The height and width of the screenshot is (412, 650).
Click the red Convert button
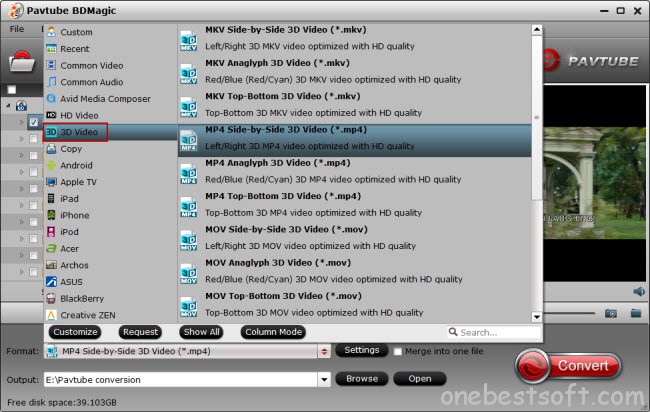pyautogui.click(x=568, y=366)
